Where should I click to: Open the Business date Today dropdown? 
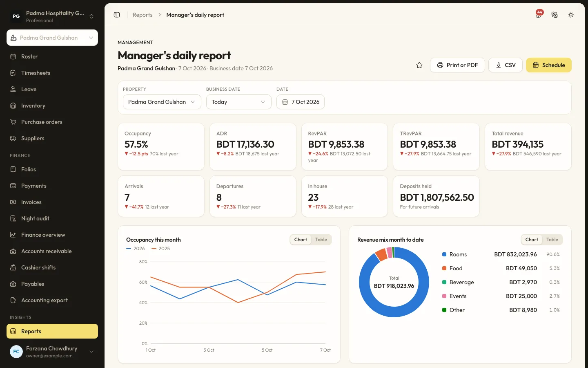click(239, 102)
